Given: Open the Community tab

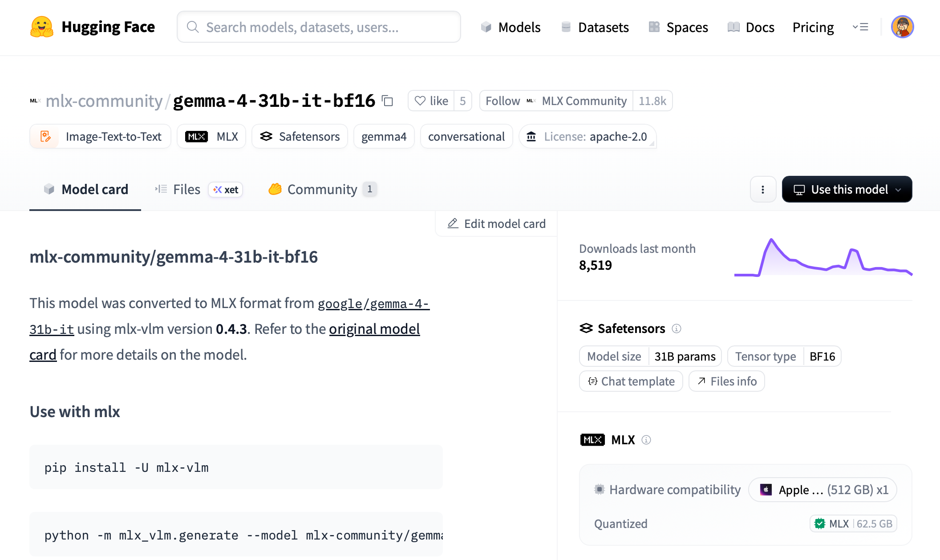Looking at the screenshot, I should pos(322,189).
